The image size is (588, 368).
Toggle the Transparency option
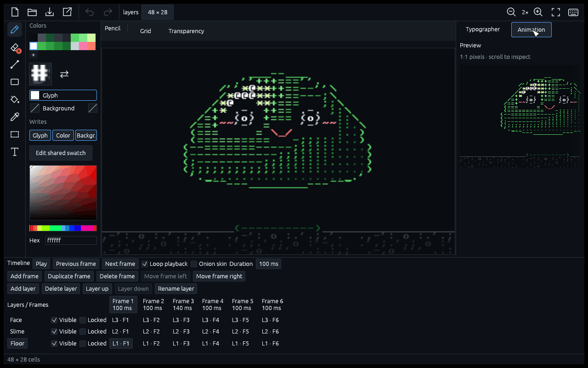pos(186,31)
